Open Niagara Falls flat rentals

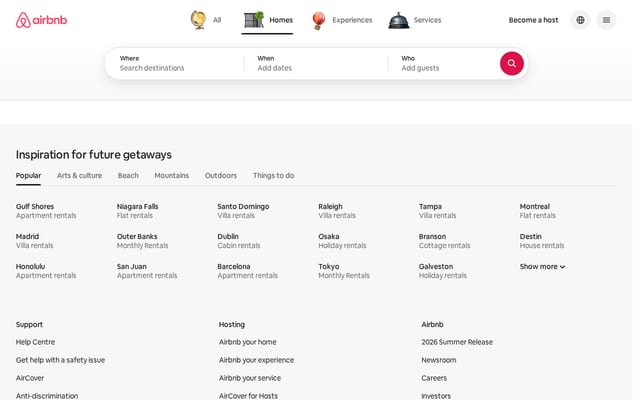click(x=138, y=211)
